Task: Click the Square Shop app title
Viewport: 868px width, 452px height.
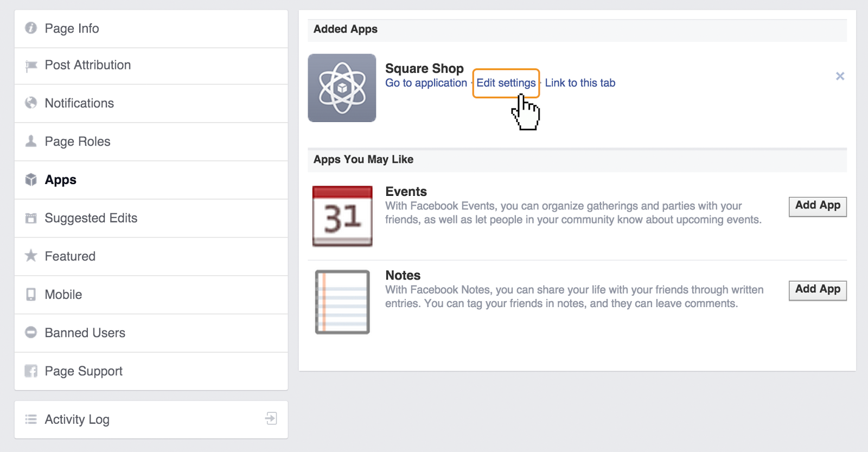Action: [x=424, y=68]
